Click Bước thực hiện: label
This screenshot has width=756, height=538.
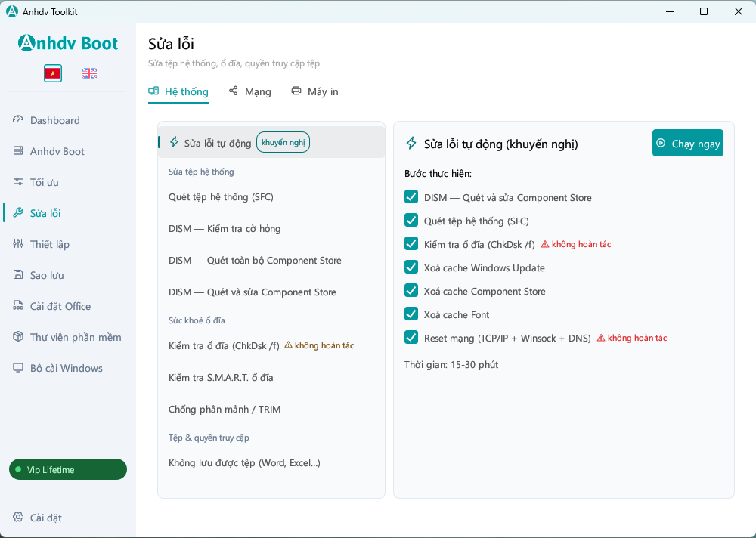(x=438, y=174)
